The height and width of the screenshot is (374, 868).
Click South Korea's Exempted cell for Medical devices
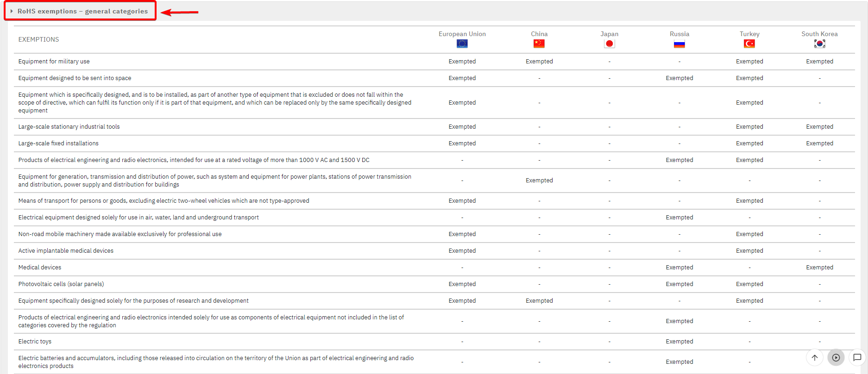click(819, 267)
